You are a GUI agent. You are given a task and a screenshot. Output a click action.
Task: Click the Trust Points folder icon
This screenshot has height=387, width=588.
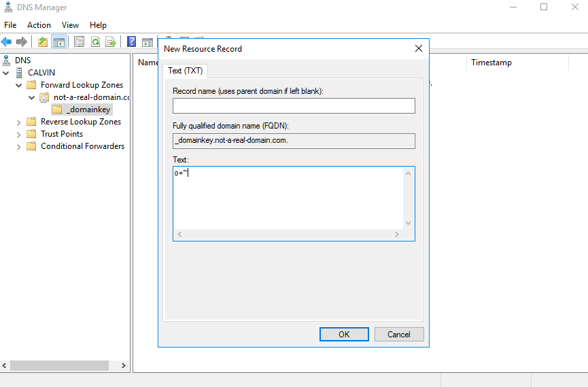pyautogui.click(x=31, y=134)
